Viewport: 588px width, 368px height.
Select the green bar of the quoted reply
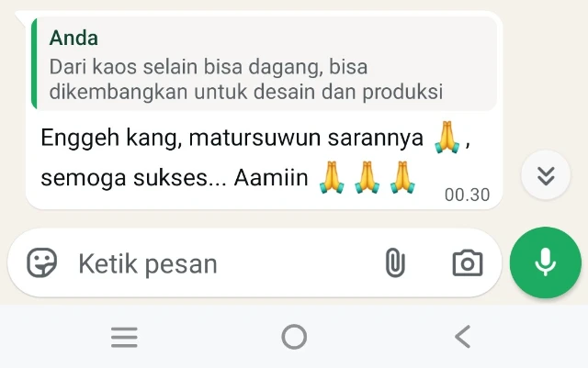34,63
